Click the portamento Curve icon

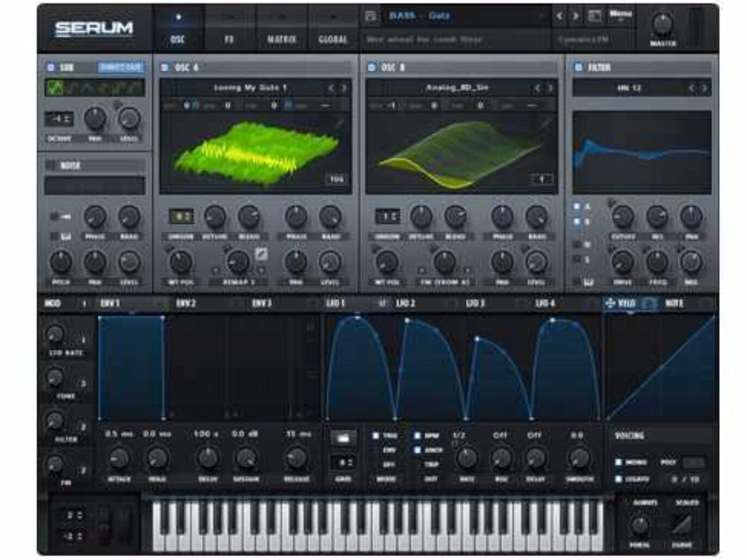click(x=682, y=525)
